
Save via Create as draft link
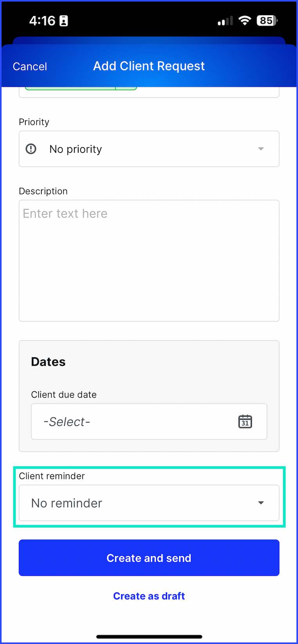[149, 596]
